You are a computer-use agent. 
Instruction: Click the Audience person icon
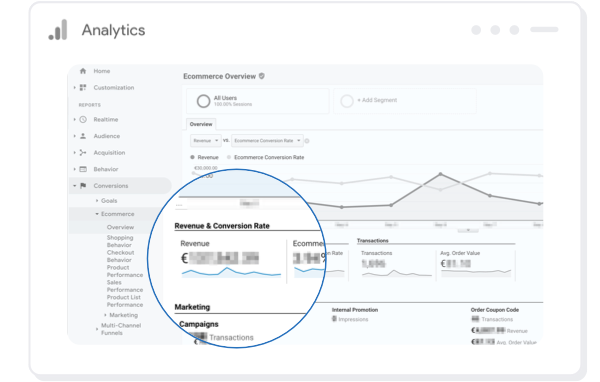click(x=83, y=136)
